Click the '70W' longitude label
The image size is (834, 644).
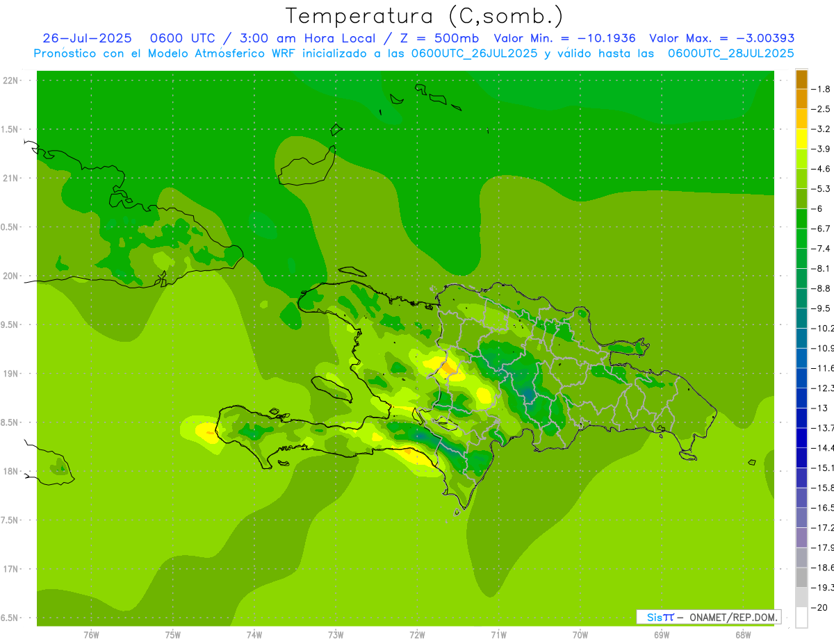tap(580, 635)
